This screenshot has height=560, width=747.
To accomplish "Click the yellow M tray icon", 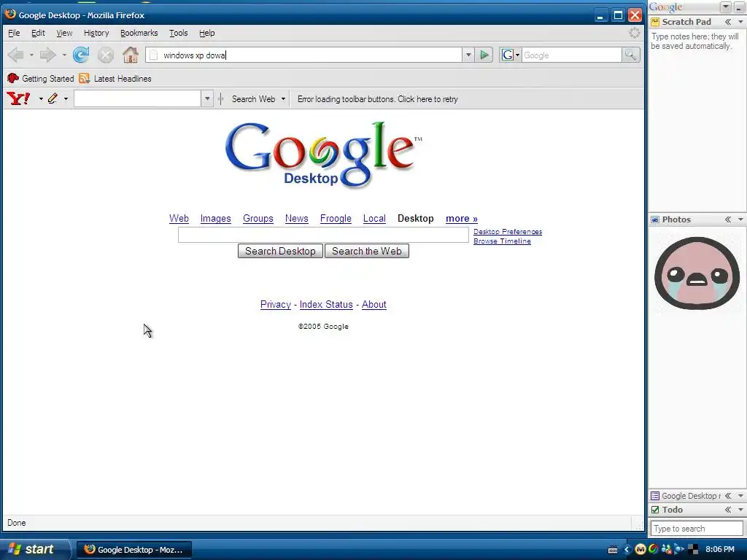I will (640, 550).
